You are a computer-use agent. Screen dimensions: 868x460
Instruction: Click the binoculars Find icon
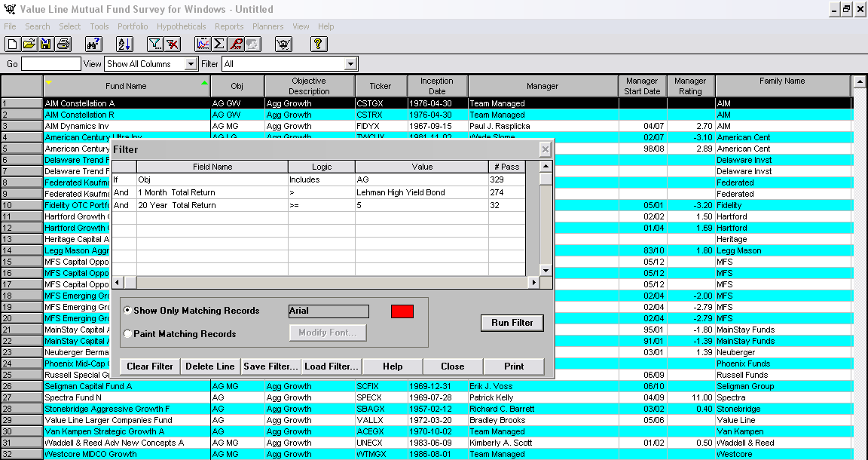point(94,44)
